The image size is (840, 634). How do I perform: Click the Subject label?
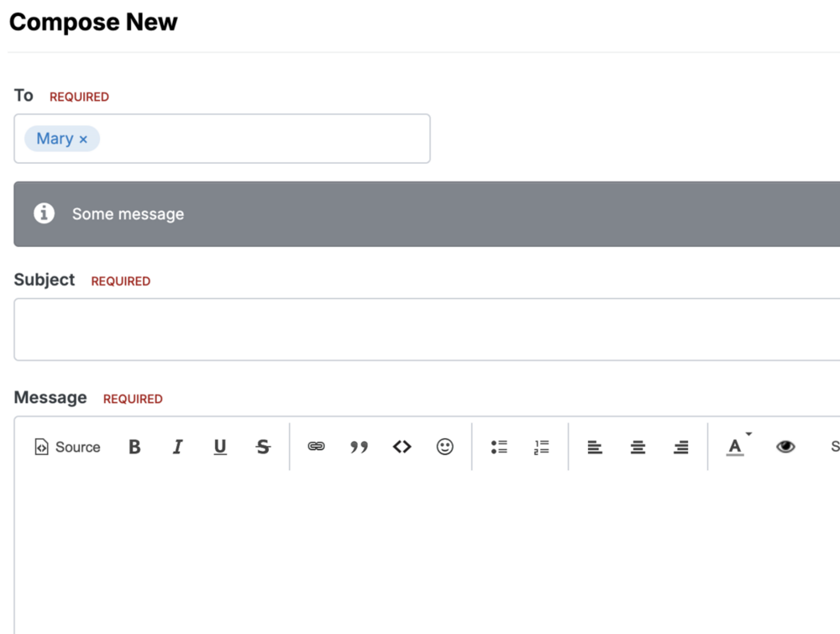point(45,280)
